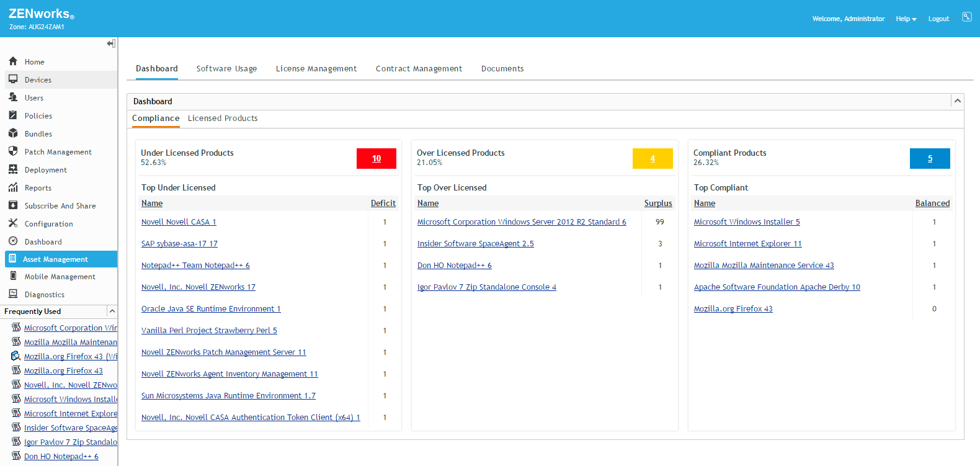Screen dimensions: 980x466
Task: Collapse the left navigation pane icon
Action: [111, 43]
